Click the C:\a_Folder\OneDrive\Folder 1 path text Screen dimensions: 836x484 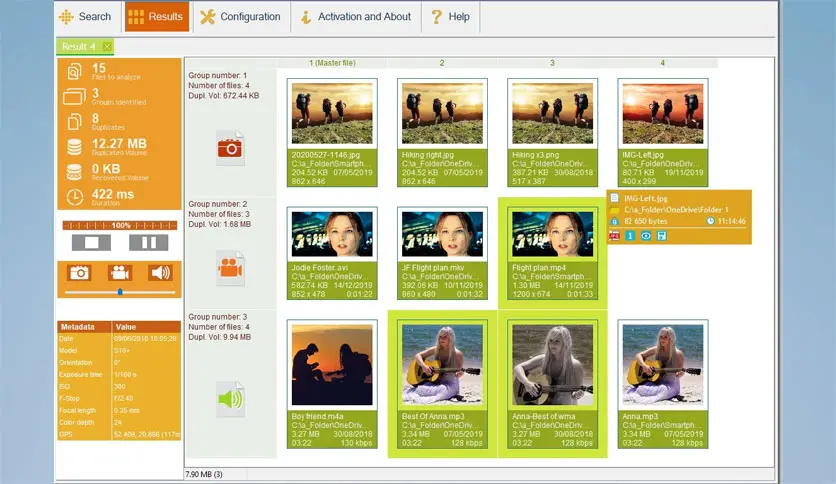676,209
